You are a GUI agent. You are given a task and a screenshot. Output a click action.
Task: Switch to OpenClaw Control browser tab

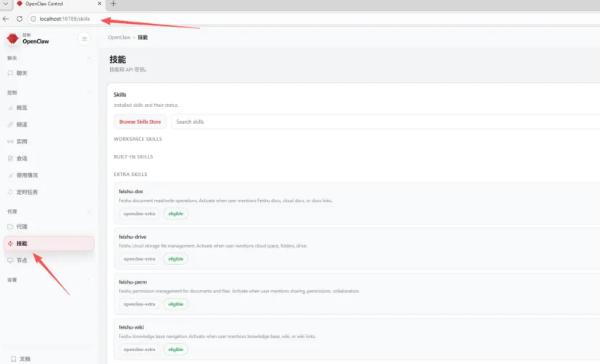click(x=58, y=4)
